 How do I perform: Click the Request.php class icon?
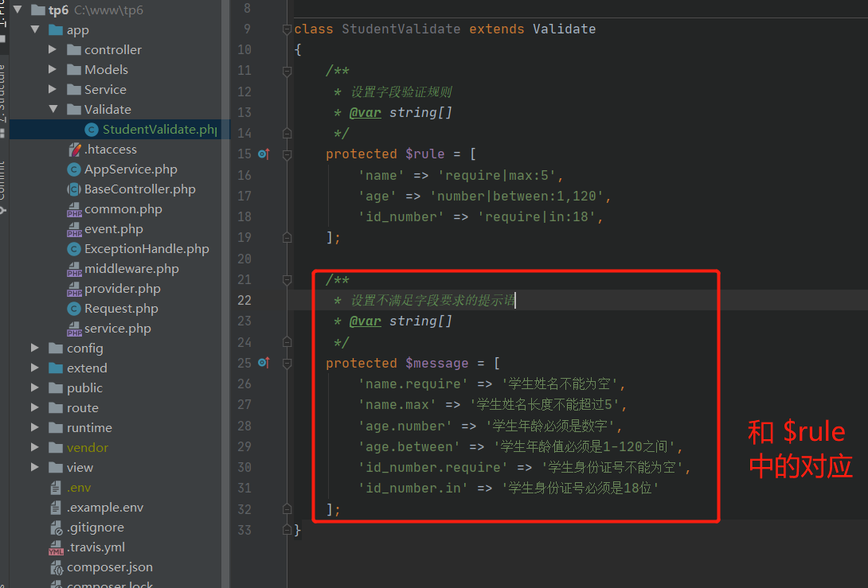point(74,309)
